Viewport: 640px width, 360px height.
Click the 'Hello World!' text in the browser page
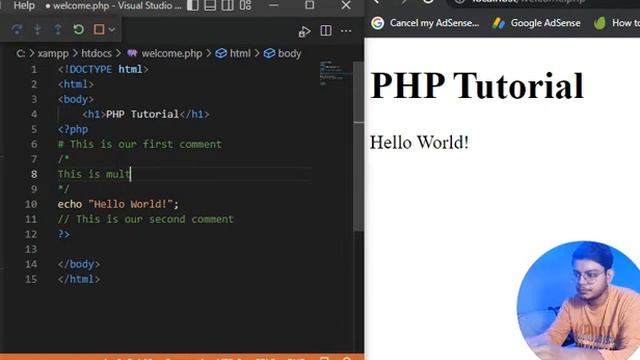pos(419,143)
